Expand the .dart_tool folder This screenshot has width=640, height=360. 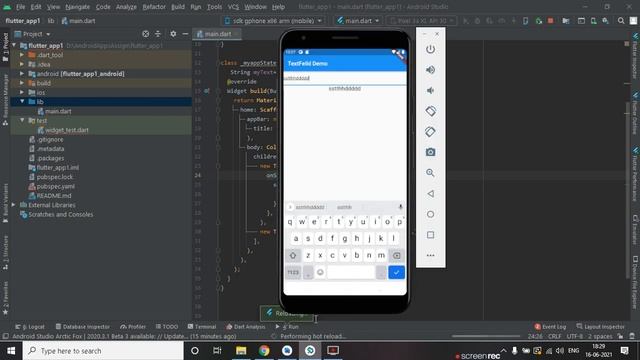(22, 55)
